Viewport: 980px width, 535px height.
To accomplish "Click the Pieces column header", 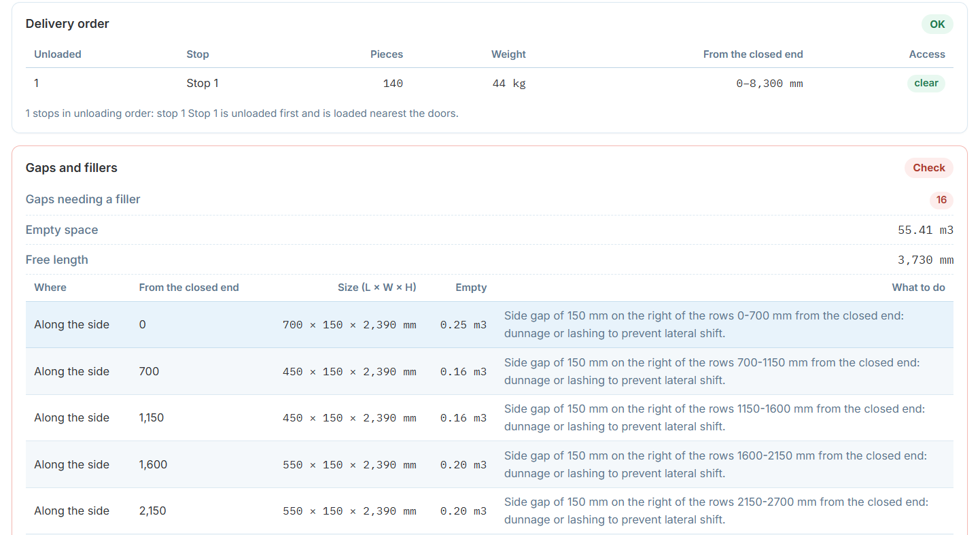I will click(387, 54).
